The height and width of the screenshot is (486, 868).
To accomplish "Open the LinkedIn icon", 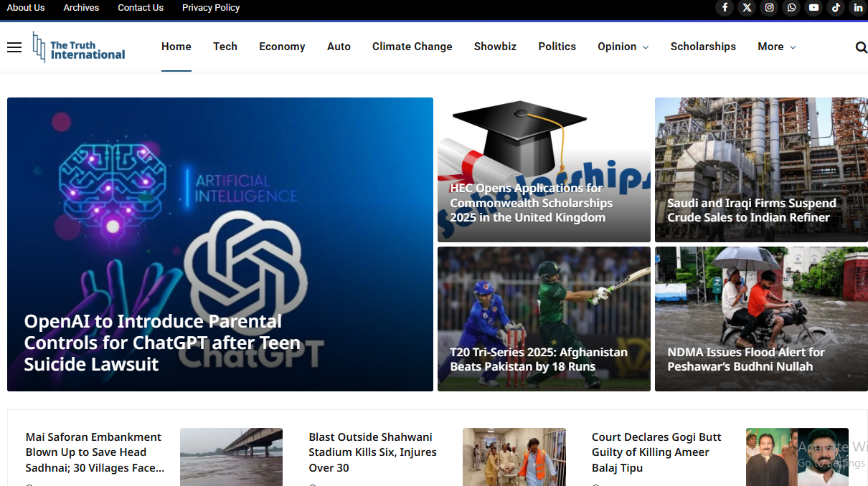I will [x=858, y=8].
